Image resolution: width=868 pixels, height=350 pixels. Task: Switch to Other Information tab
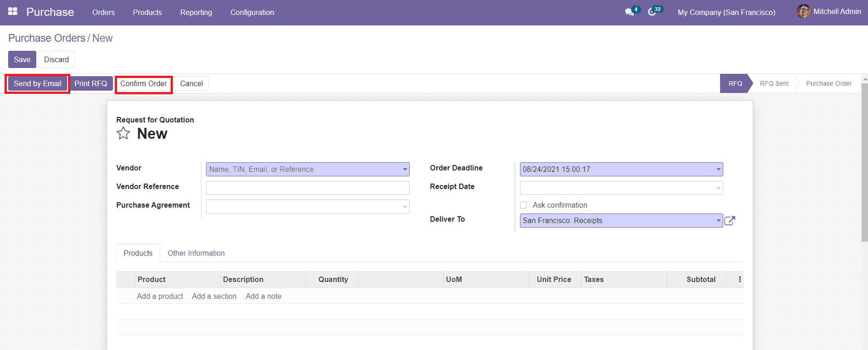tap(196, 253)
